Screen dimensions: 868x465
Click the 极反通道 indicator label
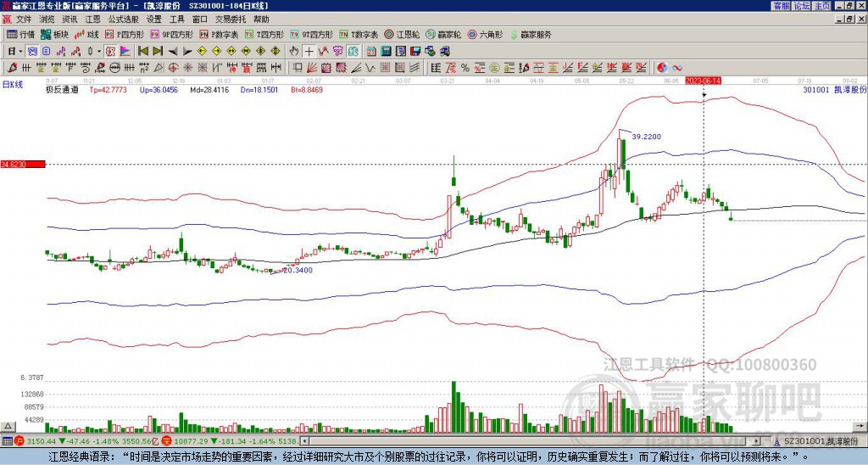pos(62,89)
